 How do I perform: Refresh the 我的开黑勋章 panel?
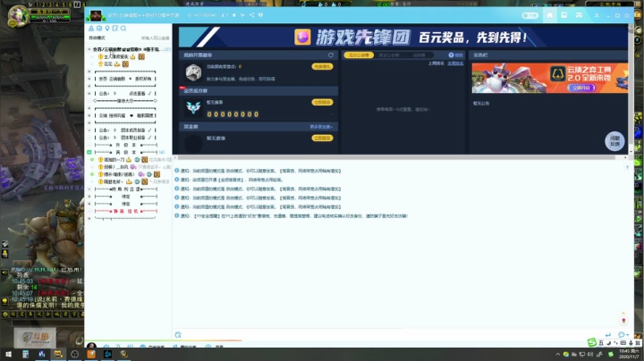click(331, 55)
